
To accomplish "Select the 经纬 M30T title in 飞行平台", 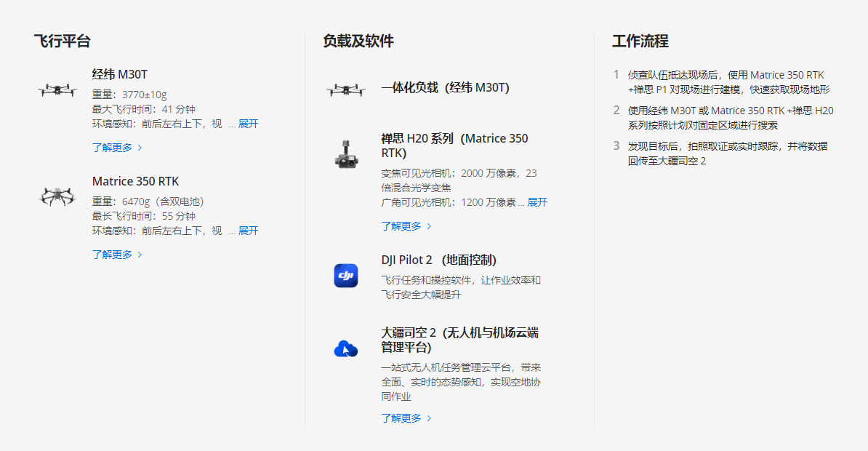I will pyautogui.click(x=120, y=74).
